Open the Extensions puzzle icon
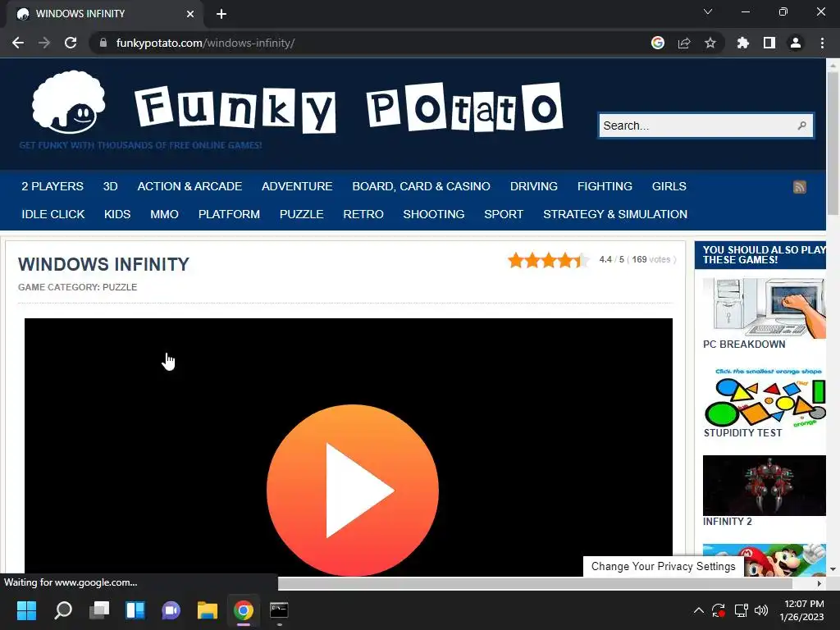This screenshot has width=840, height=630. (743, 43)
